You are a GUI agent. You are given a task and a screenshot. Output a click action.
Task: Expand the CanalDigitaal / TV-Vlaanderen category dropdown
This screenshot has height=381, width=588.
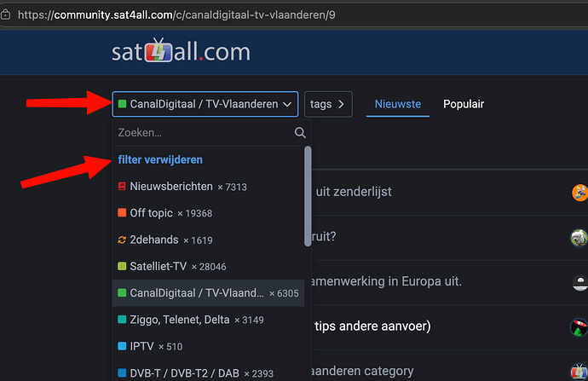[205, 104]
